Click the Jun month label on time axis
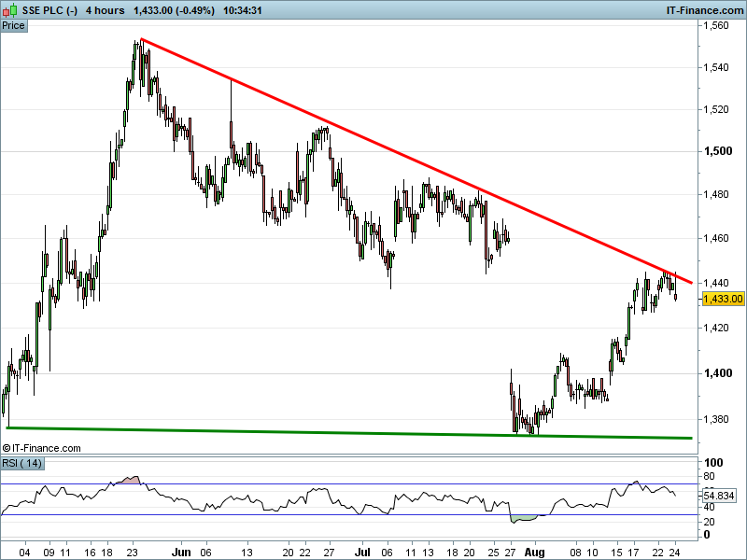Screen dimensions: 747x560 click(181, 553)
